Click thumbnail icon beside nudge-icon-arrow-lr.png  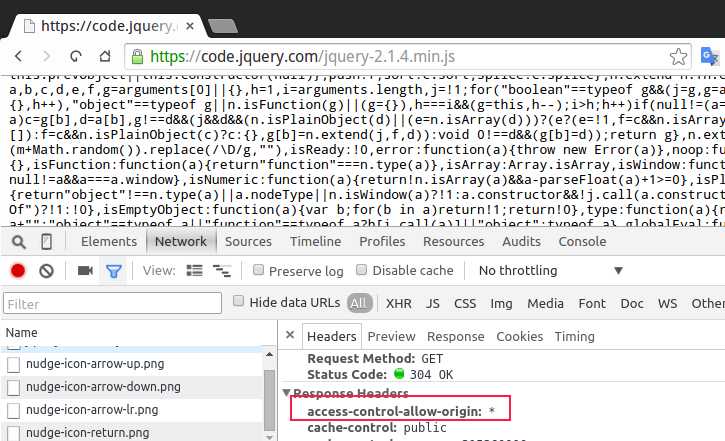click(13, 410)
